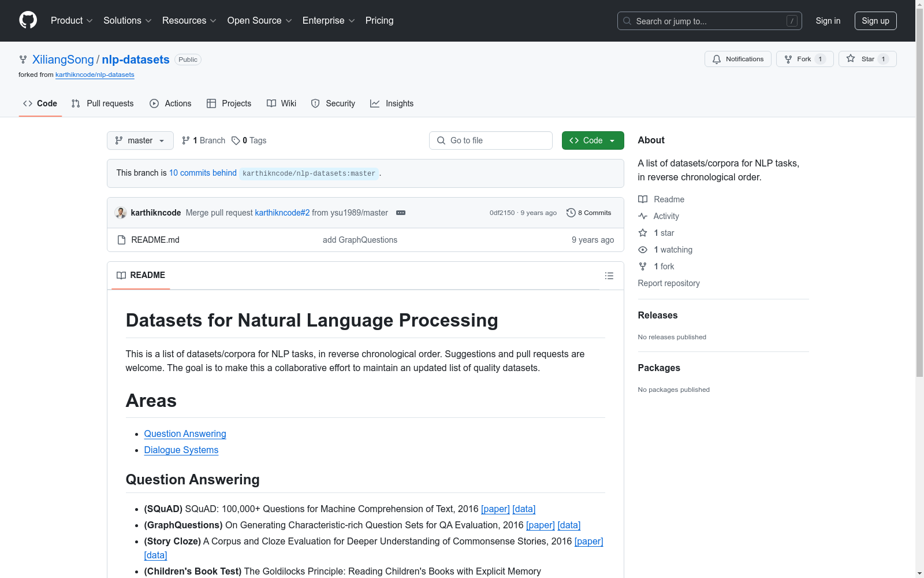Click the notifications bell icon
Viewport: 924px width, 578px height.
point(717,59)
